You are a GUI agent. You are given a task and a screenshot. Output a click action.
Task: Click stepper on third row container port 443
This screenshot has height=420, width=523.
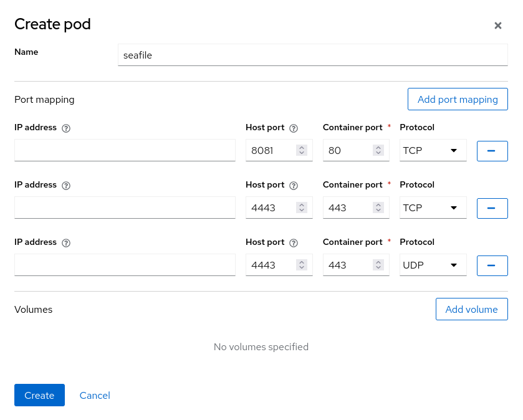378,265
